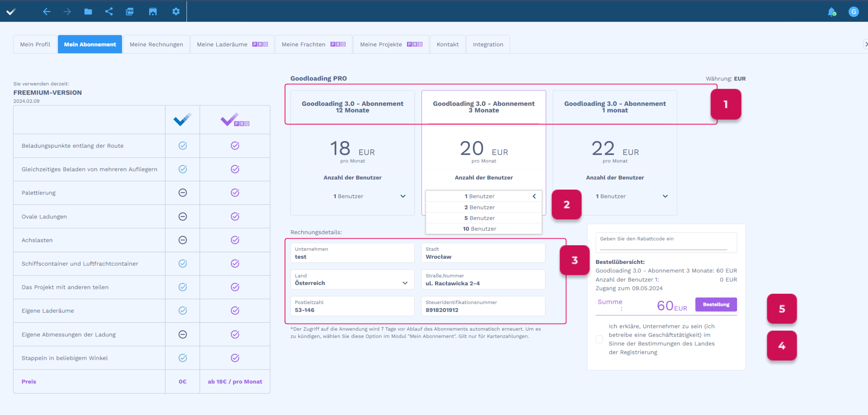Open the user avatar G menu

pos(853,12)
